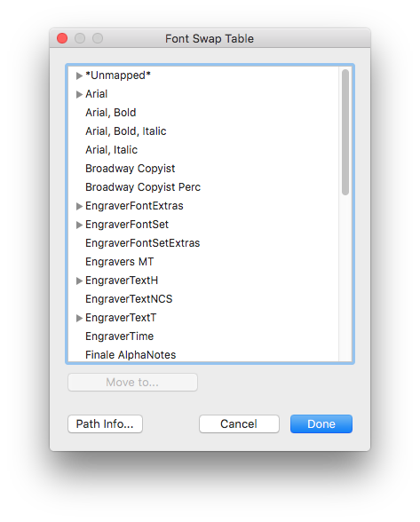Select the Arial, Italic font entry
This screenshot has width=420, height=522.
coord(203,150)
